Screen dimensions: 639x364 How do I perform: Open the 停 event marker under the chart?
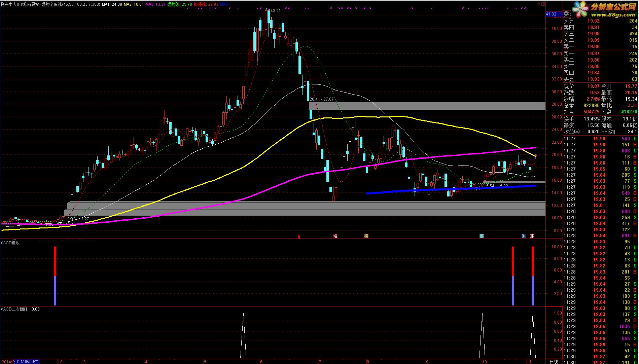click(482, 236)
